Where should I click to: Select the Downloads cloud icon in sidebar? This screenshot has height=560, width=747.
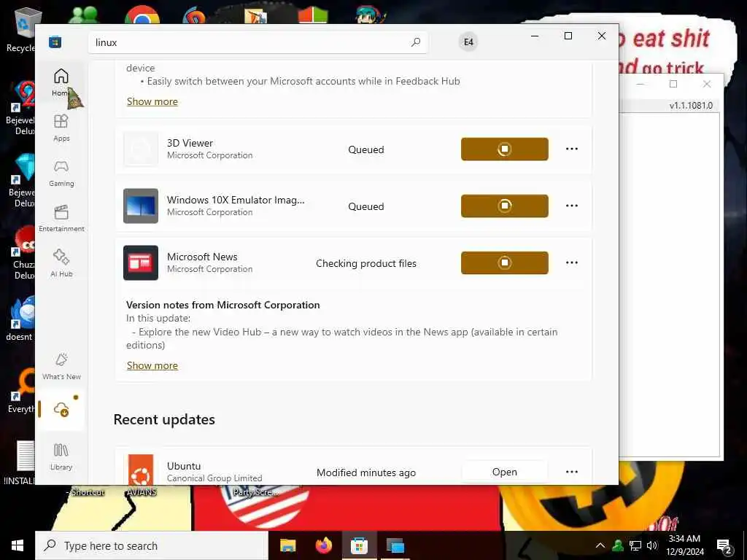click(x=61, y=409)
